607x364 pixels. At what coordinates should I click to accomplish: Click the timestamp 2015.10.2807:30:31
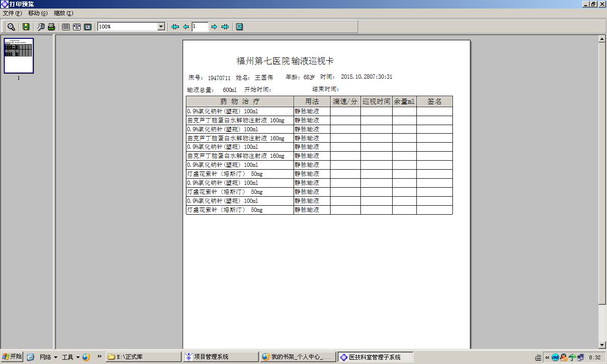click(367, 77)
